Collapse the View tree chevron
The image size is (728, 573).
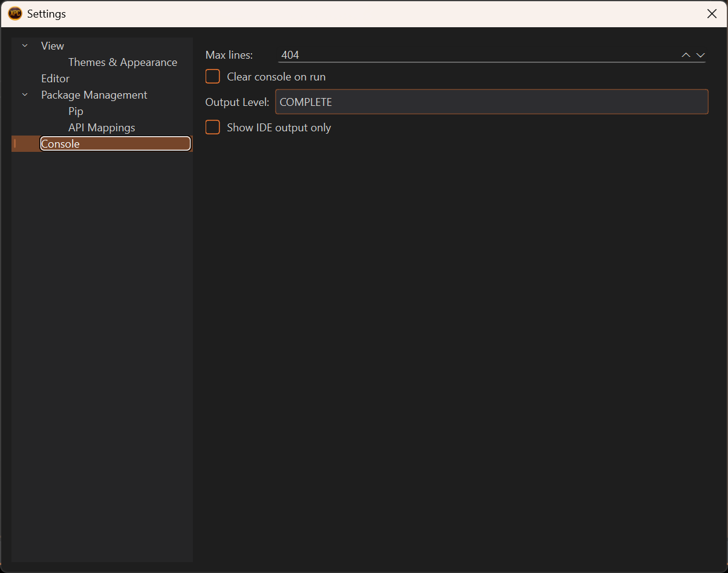[x=25, y=46]
